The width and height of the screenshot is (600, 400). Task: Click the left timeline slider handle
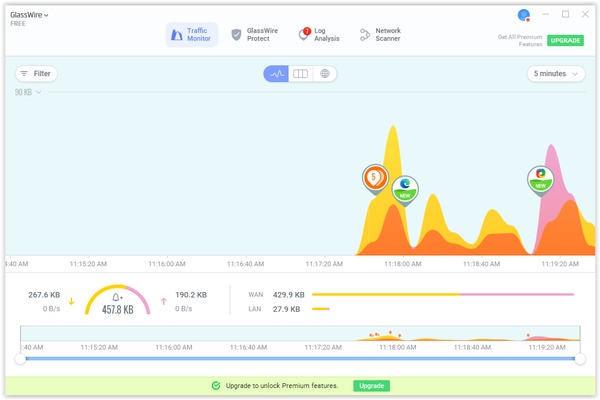coord(20,358)
